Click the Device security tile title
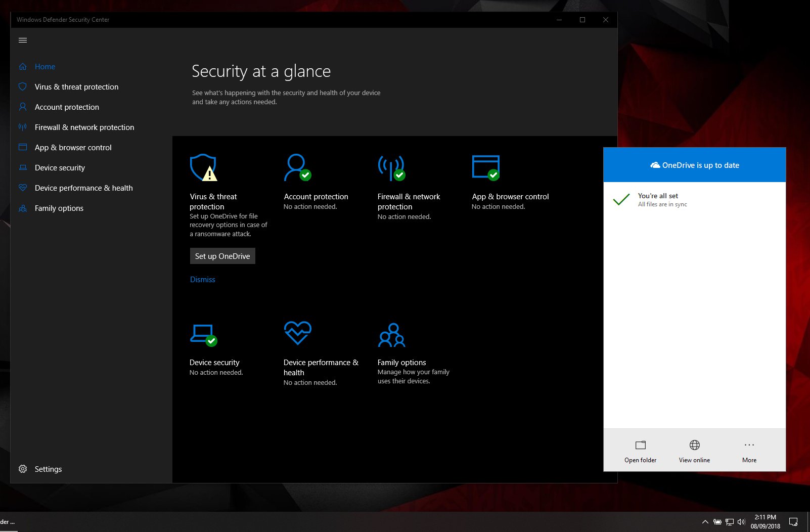The width and height of the screenshot is (810, 532). tap(214, 363)
